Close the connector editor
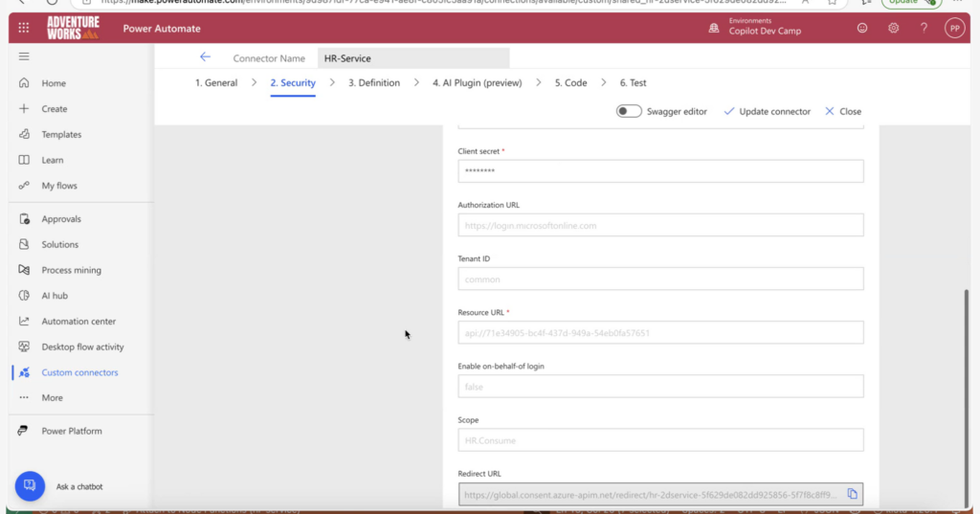 coord(843,111)
